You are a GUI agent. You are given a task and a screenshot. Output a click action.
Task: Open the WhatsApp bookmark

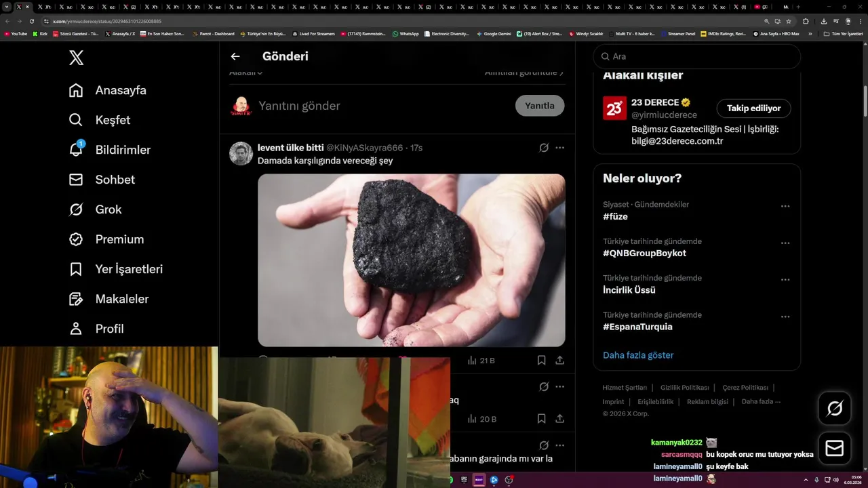(406, 33)
